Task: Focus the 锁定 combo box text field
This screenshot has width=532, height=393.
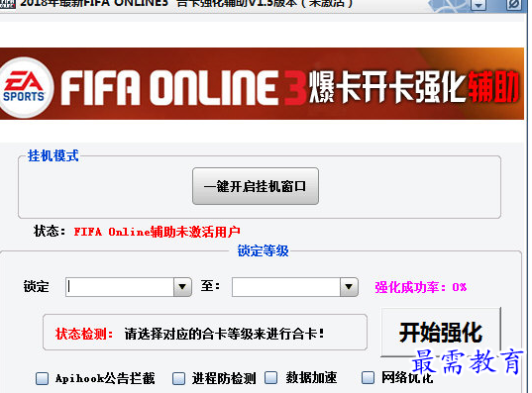Action: click(x=120, y=287)
